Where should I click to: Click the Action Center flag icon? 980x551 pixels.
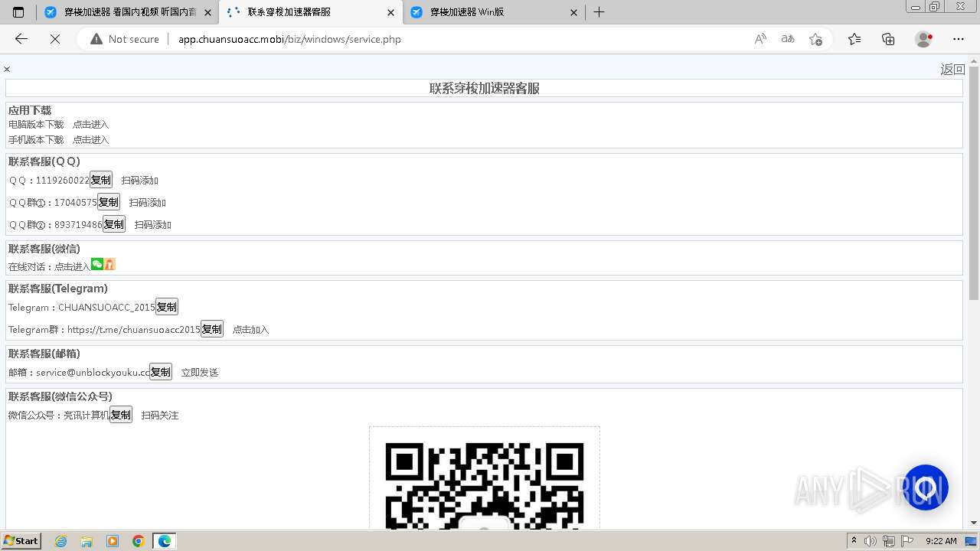click(907, 541)
